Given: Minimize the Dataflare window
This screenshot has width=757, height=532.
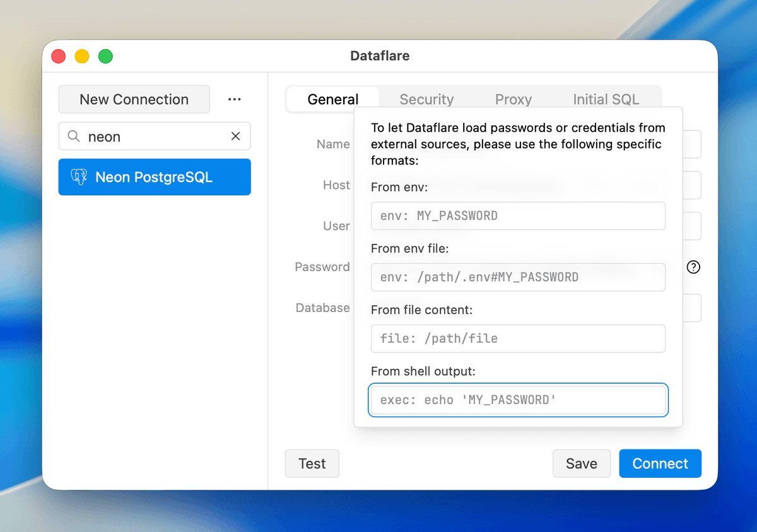Looking at the screenshot, I should 82,56.
